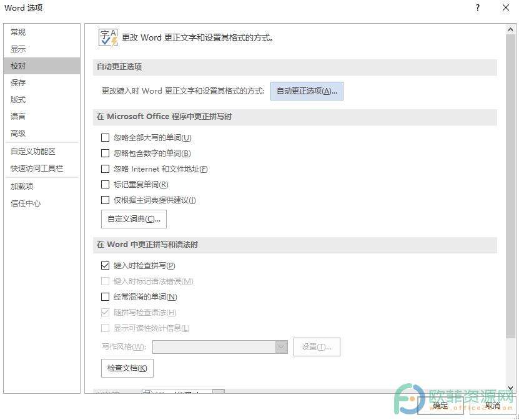Click the proofing AutoCorrect header icon

tap(108, 37)
